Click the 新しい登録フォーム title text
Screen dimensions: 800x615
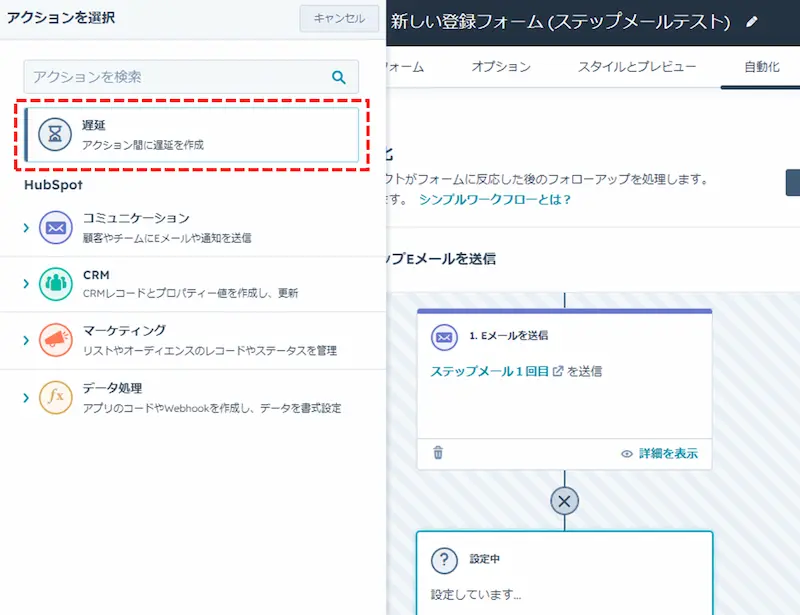[x=561, y=21]
